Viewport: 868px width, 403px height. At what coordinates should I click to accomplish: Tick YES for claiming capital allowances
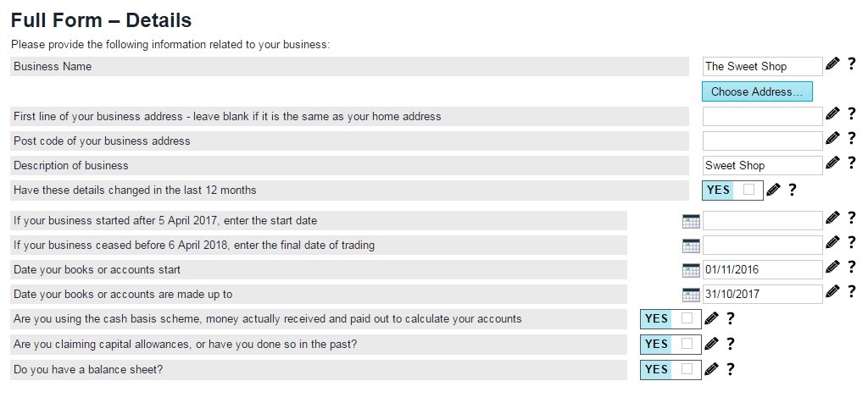click(x=687, y=344)
